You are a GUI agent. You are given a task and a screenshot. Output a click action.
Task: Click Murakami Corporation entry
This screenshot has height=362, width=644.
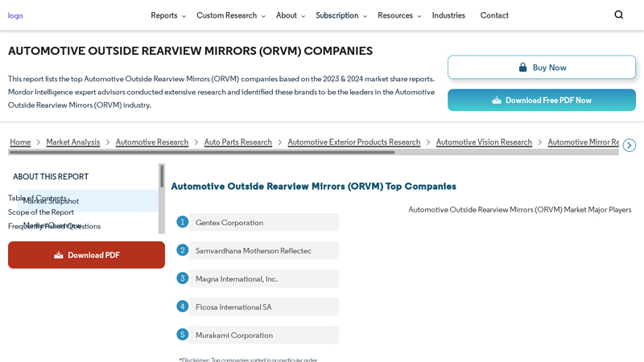tap(264, 335)
